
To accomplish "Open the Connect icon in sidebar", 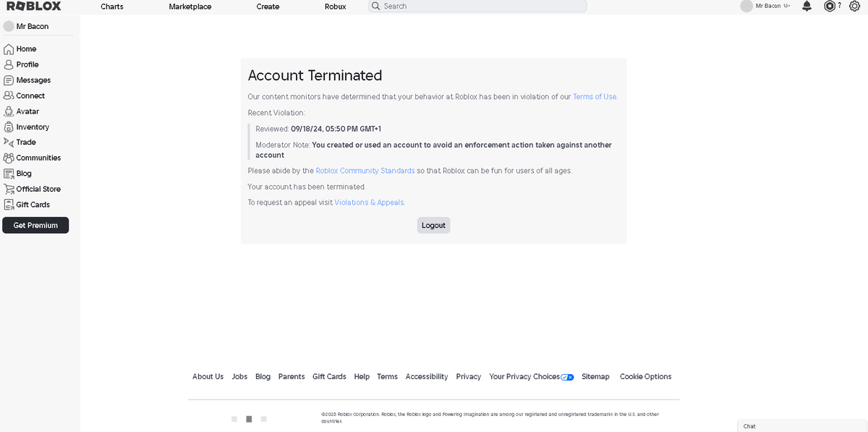I will point(9,96).
